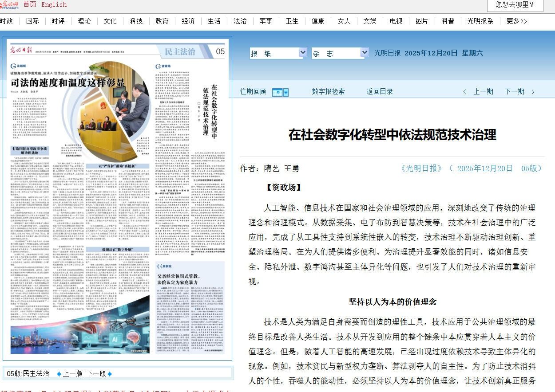Open the calendar icon next to 往期回顾
Viewport: 555px width, 392px height.
280,92
